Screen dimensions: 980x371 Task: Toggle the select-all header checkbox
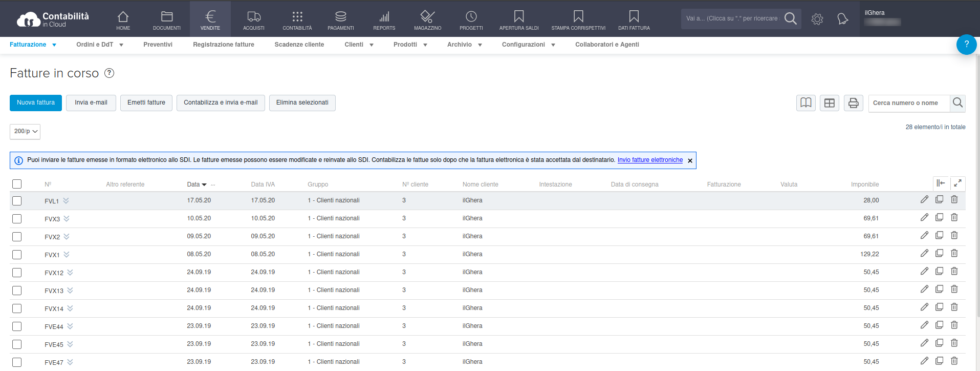[x=17, y=184]
